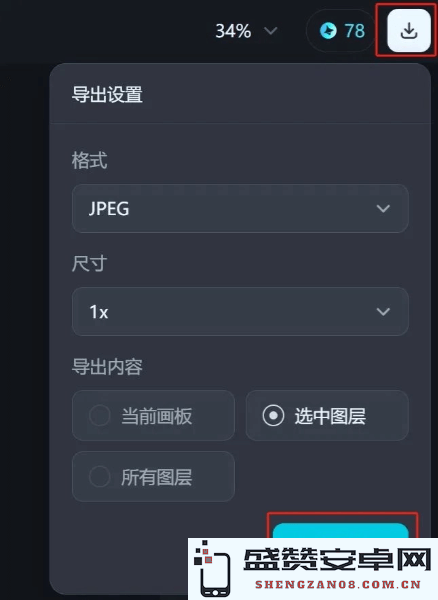438x600 pixels.
Task: Open the 1x size dropdown
Action: (240, 311)
